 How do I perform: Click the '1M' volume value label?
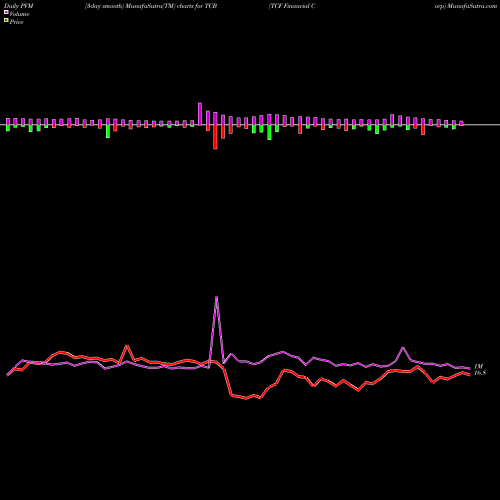click(x=479, y=366)
